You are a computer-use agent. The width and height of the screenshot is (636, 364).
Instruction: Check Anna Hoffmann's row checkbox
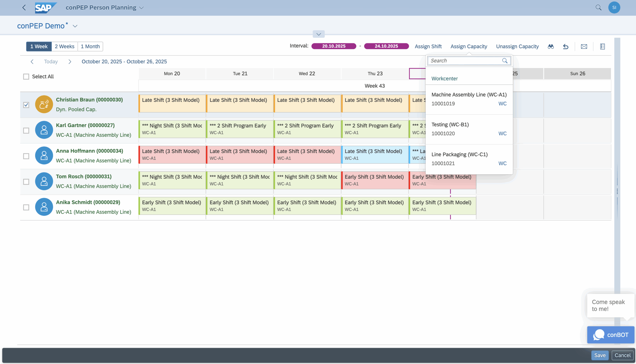point(26,156)
